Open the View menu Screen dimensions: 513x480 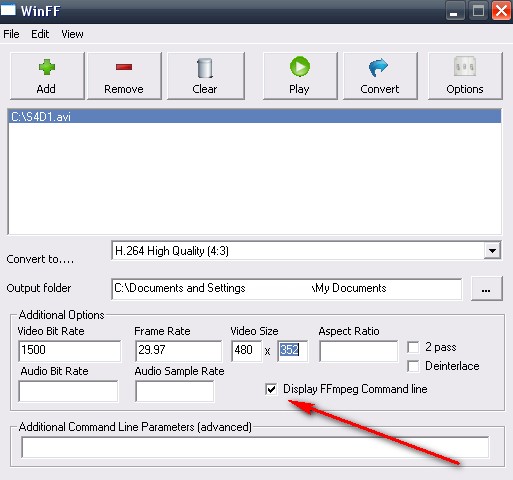[x=72, y=34]
